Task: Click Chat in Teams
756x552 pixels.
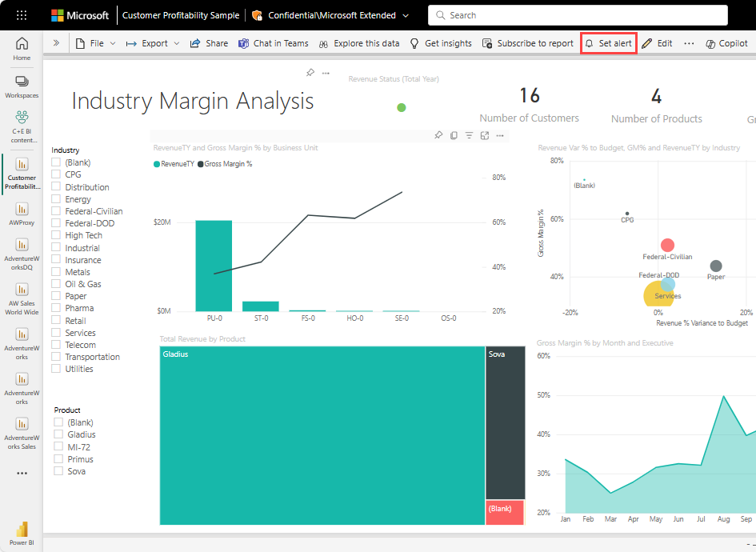Action: [274, 43]
